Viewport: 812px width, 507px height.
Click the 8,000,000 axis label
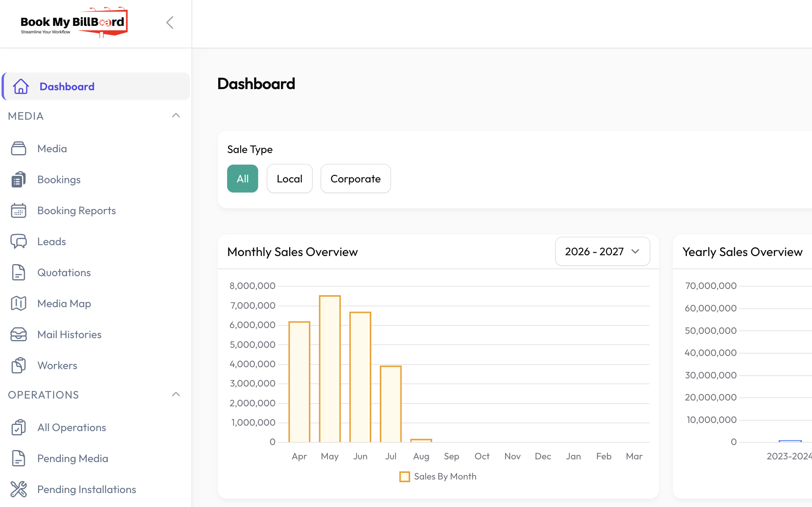(x=252, y=286)
